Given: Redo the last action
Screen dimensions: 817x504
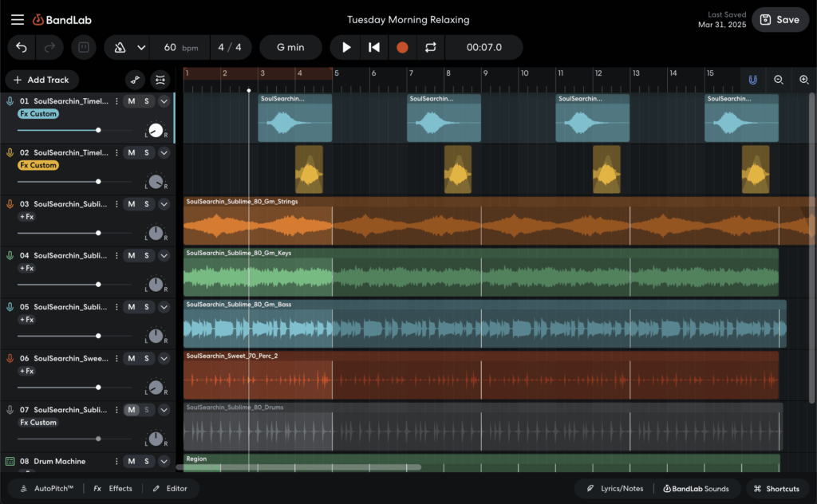Looking at the screenshot, I should [49, 47].
